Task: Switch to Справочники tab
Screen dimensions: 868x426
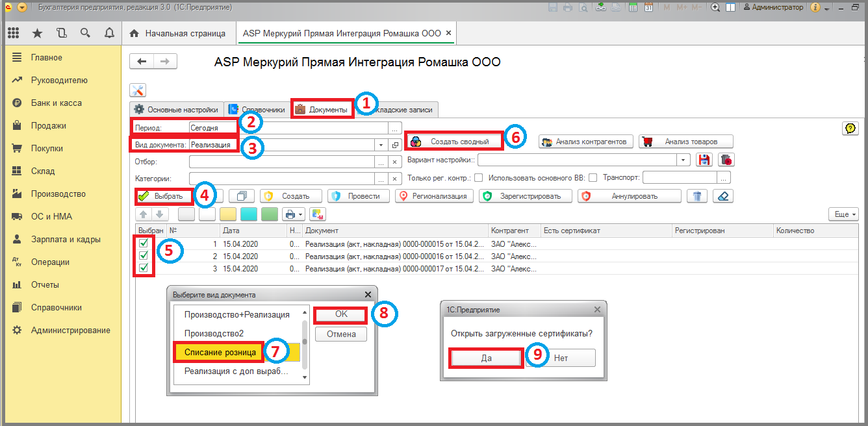Action: tap(257, 110)
